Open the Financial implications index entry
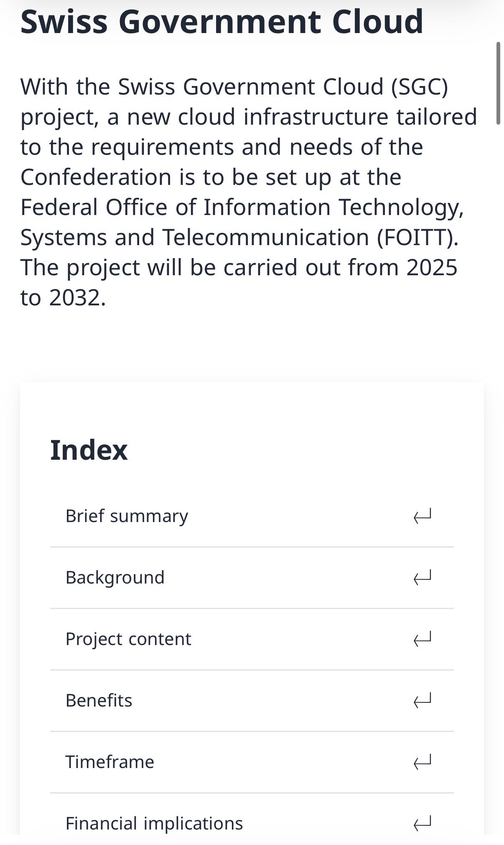 pos(154,824)
